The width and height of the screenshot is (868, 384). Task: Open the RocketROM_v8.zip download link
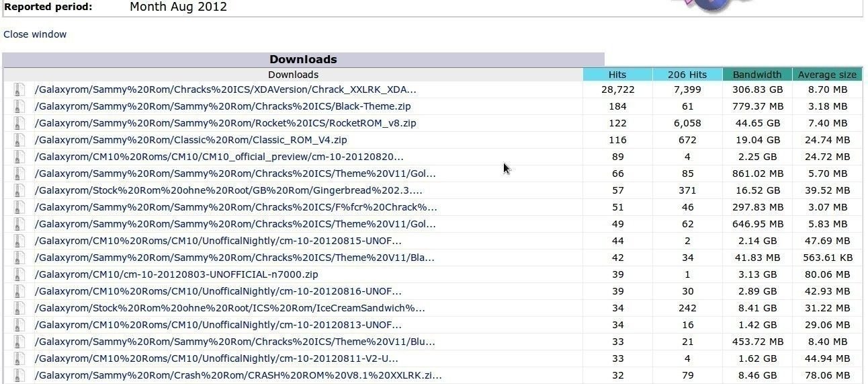pyautogui.click(x=226, y=123)
